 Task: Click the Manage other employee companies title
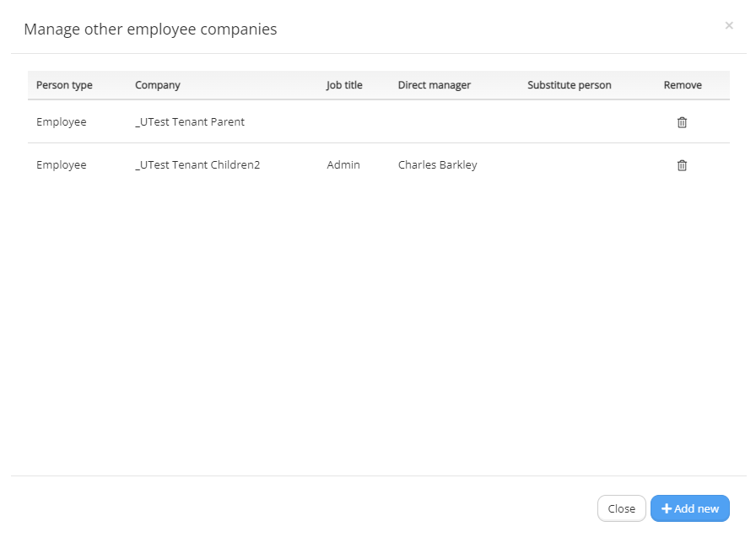pos(150,30)
